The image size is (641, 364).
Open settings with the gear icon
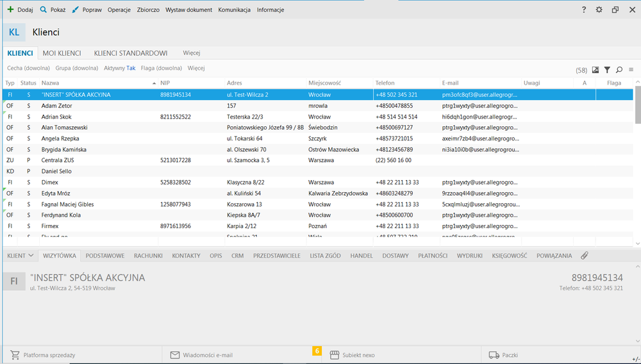[x=599, y=10]
